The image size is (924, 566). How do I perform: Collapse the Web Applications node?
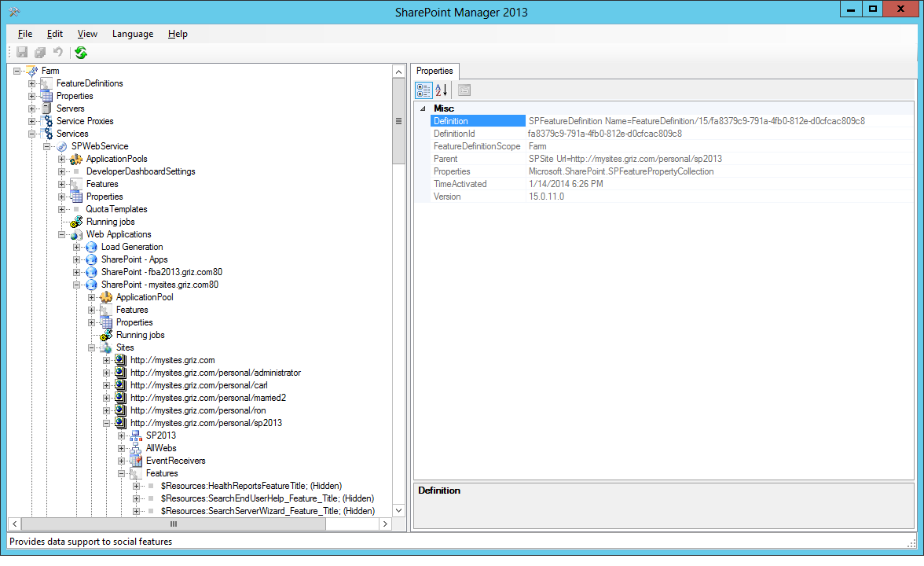click(62, 233)
